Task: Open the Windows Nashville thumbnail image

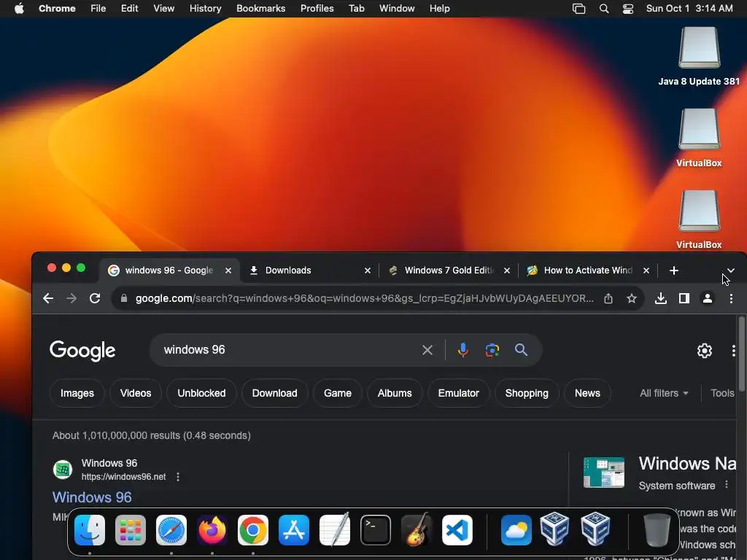Action: click(603, 472)
